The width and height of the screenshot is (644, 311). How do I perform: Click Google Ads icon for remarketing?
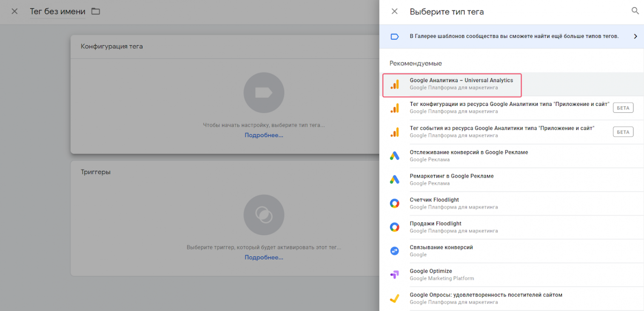(395, 180)
